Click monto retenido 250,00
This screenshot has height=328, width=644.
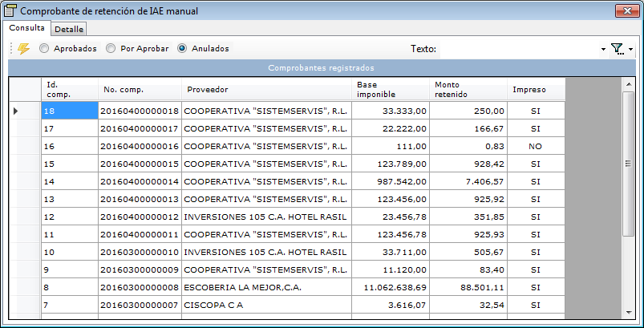(x=468, y=111)
